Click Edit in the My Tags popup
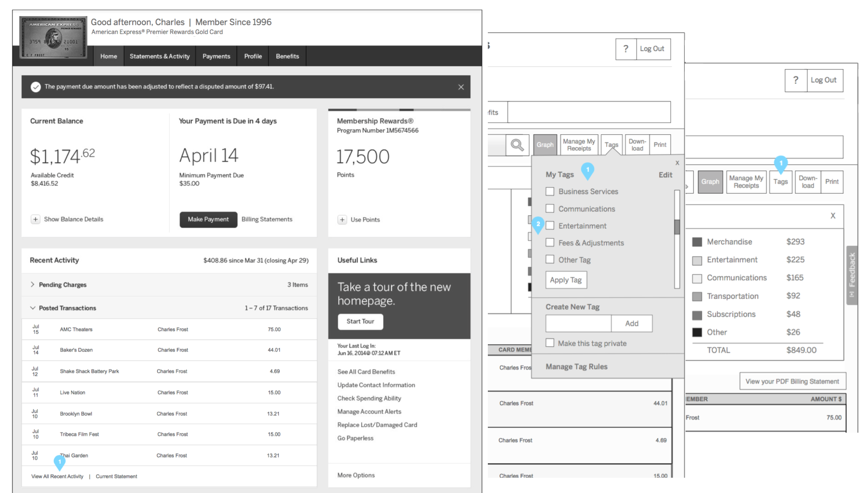Screen dimensions: 868x493 [x=665, y=175]
